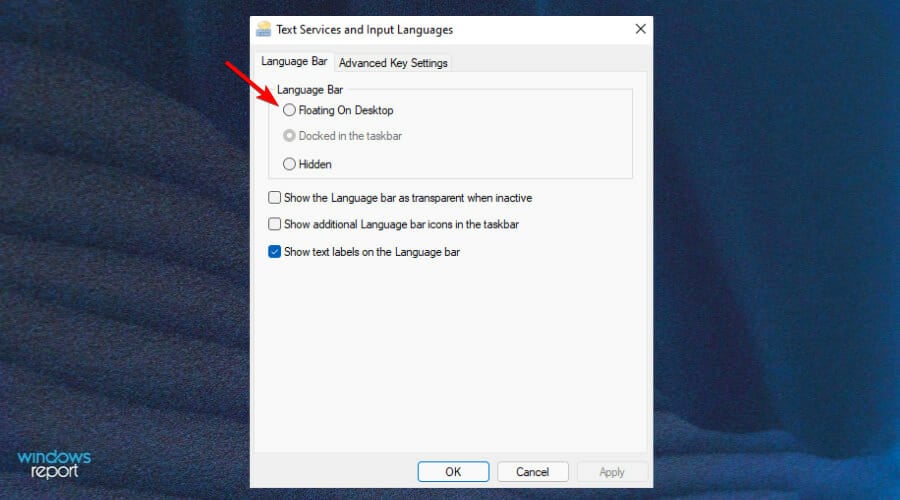Screen dimensions: 900x500
Task: Click the dialog title bar keyboard icon
Action: click(263, 29)
